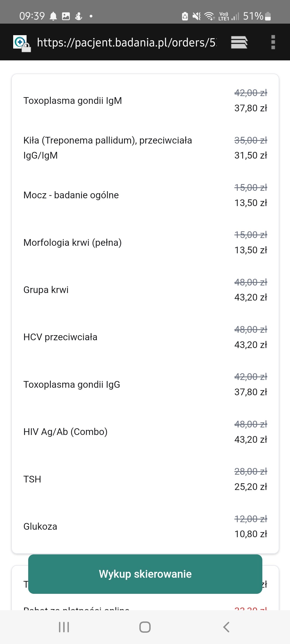The height and width of the screenshot is (644, 290).
Task: Click the Wykup skierowanie button
Action: click(145, 574)
